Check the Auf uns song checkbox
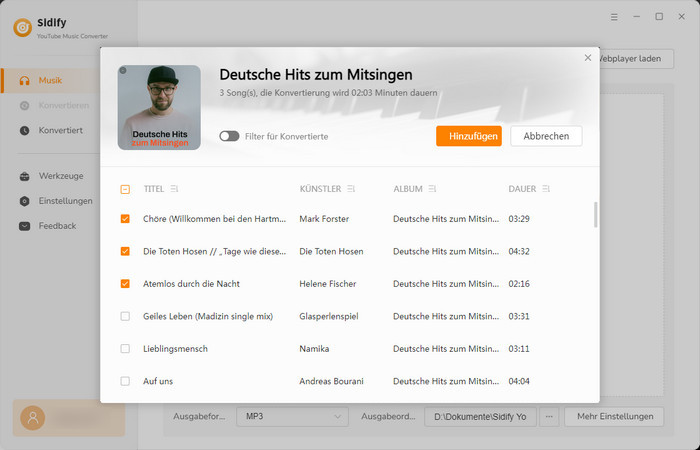Screen dimensions: 700x450 click(125, 381)
